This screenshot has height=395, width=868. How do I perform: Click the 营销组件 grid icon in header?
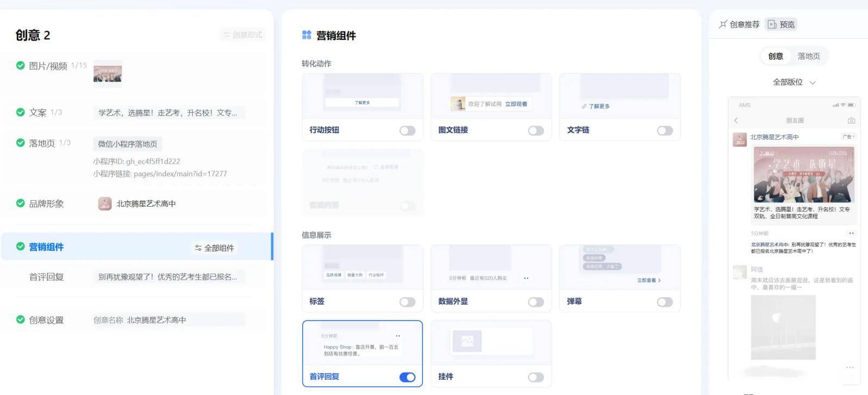307,35
